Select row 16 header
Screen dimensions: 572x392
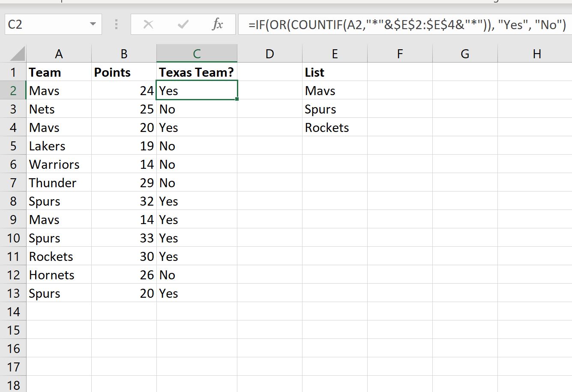point(13,348)
